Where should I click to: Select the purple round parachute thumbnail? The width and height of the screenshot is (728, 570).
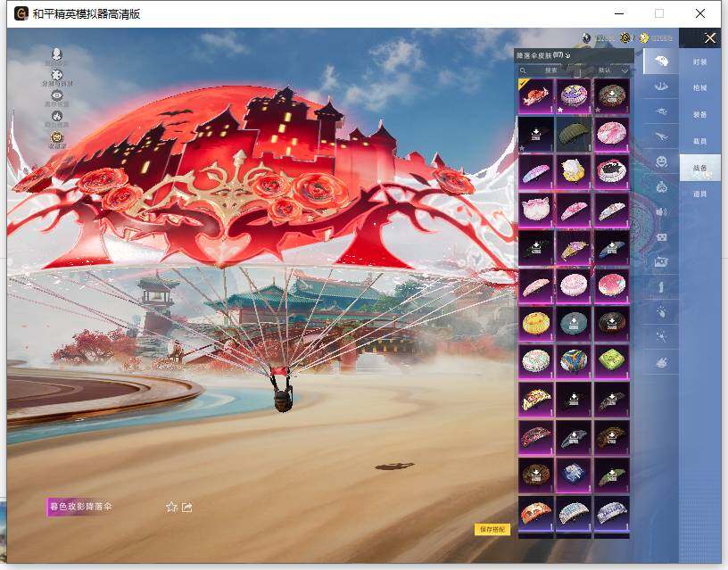(x=574, y=95)
